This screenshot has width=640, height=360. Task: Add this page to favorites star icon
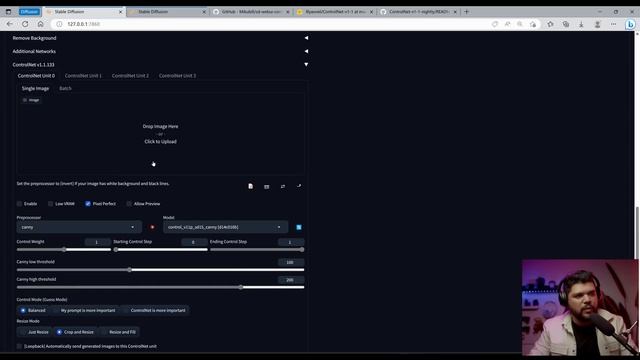coord(533,24)
